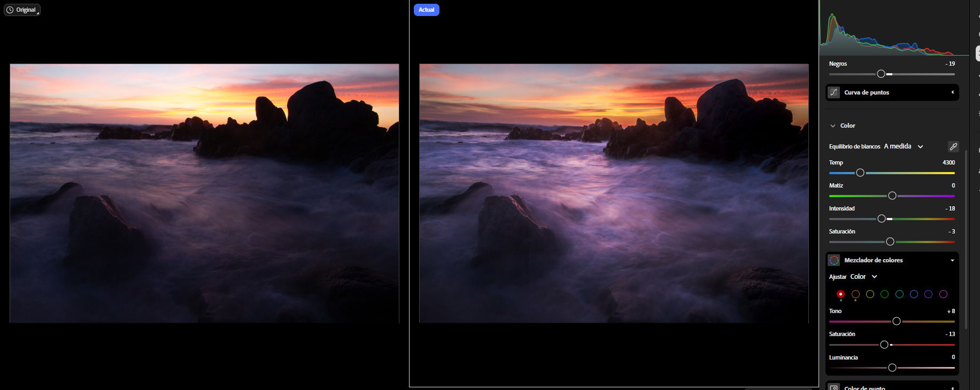Click the Intensidad slider handle
Screen dimensions: 980x390
pyautogui.click(x=882, y=219)
